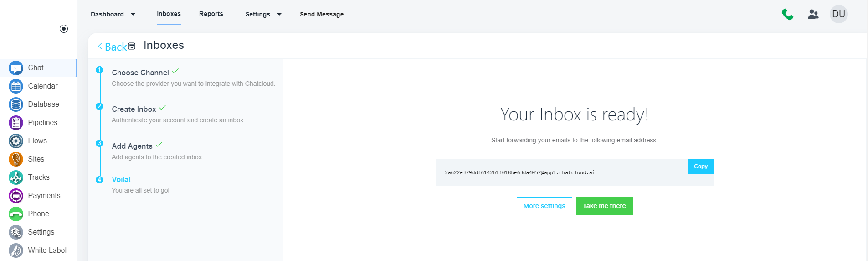Select the forwarding email address field
The height and width of the screenshot is (261, 868).
519,173
